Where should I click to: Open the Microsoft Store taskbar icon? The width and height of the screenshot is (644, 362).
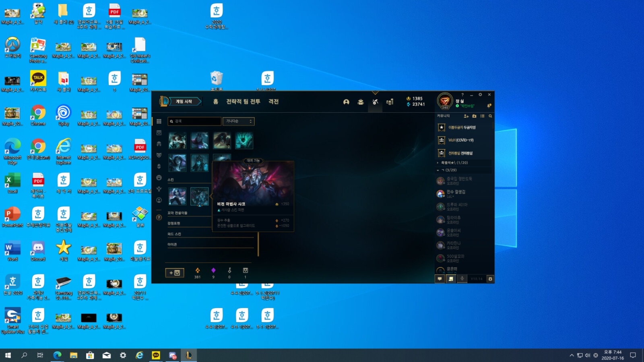[x=90, y=355]
